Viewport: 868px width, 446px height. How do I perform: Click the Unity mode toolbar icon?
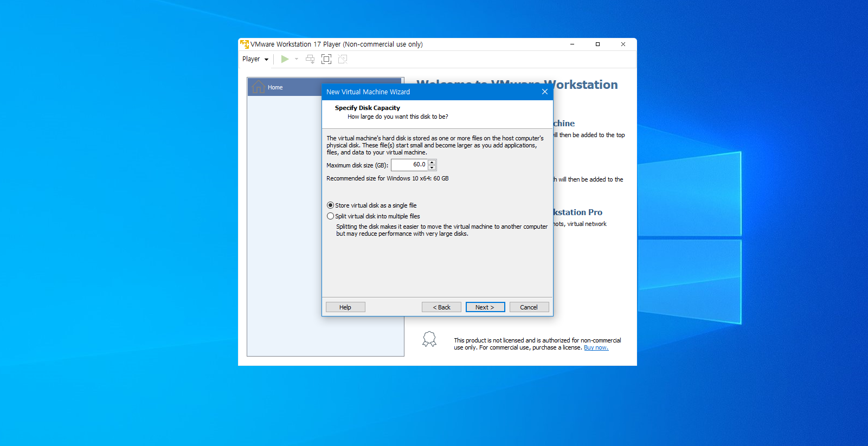point(343,59)
